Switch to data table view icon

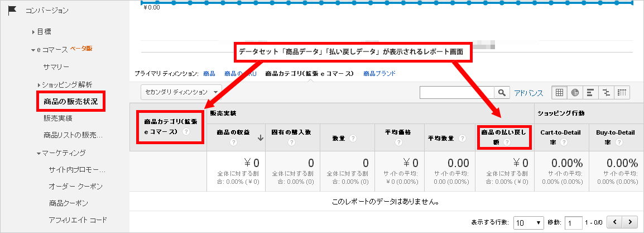click(x=559, y=93)
